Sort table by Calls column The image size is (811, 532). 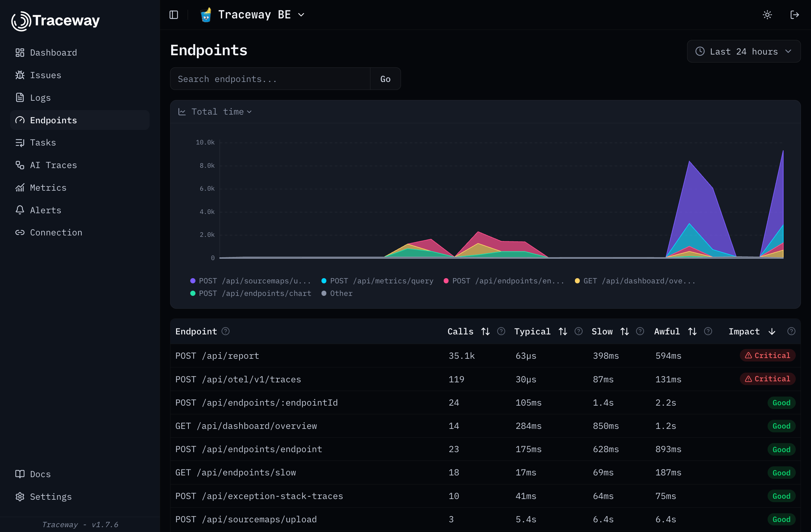point(469,332)
